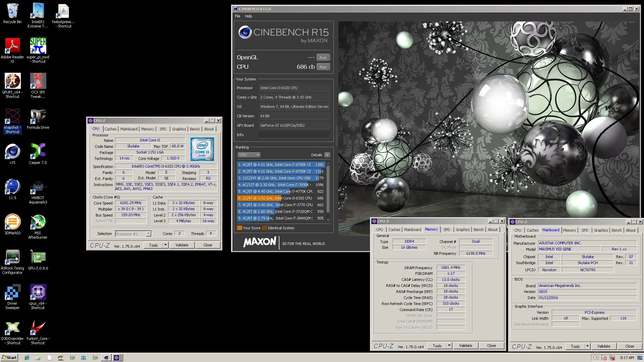Click the CPU-Z taskbar button
Image resolution: width=644 pixels, height=362 pixels.
coord(117,358)
